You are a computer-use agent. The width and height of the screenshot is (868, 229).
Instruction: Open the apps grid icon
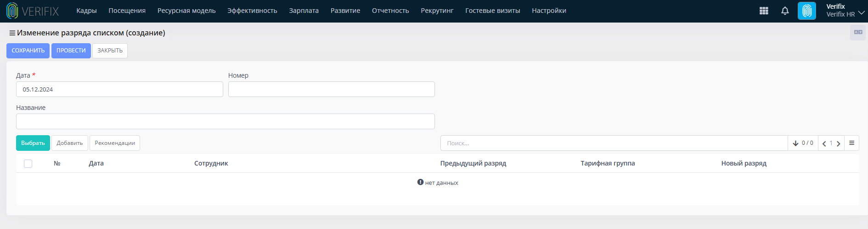tap(764, 11)
